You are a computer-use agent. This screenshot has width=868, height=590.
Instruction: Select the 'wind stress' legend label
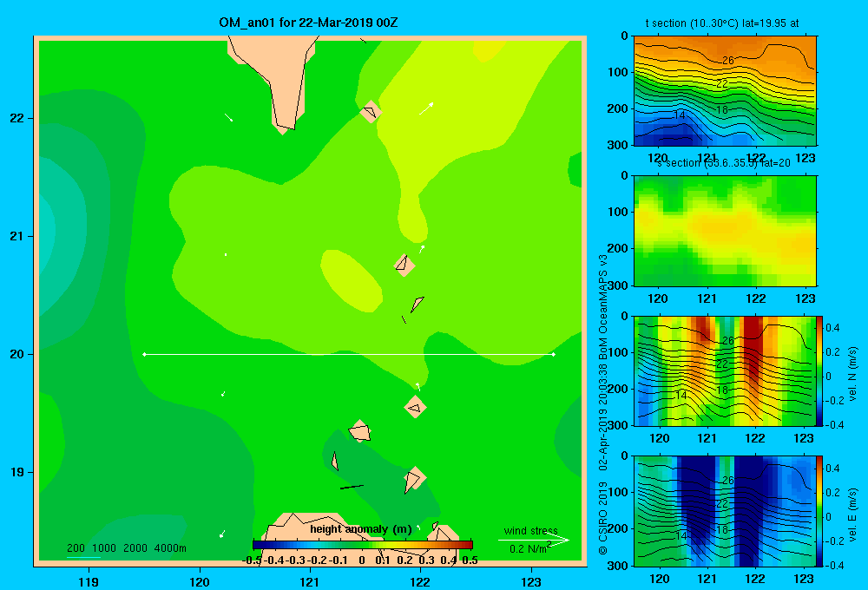tap(531, 530)
